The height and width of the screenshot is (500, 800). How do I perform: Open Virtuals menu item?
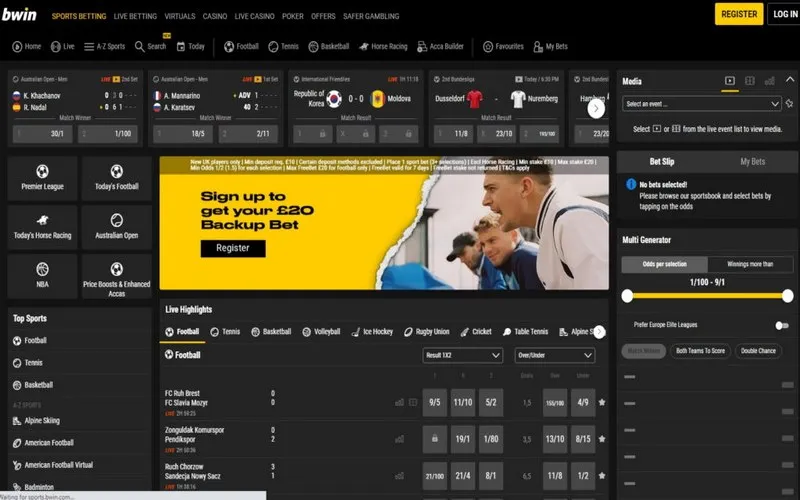coord(180,16)
